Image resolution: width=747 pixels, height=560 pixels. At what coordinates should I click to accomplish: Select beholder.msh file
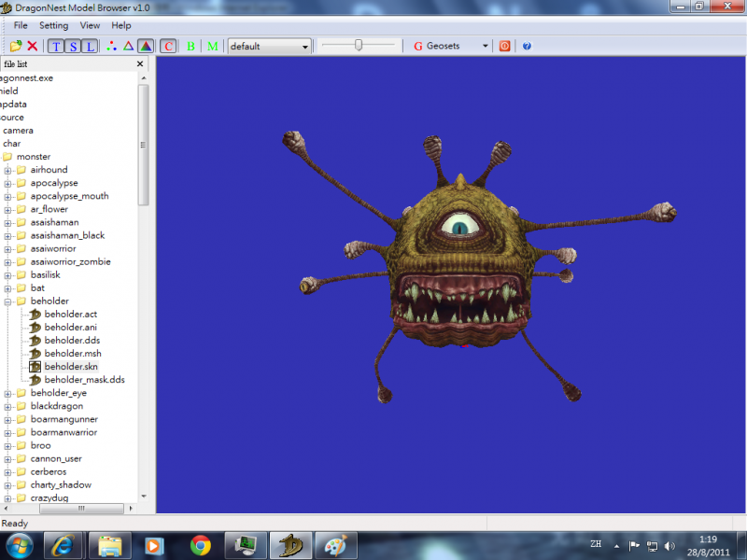pos(73,354)
